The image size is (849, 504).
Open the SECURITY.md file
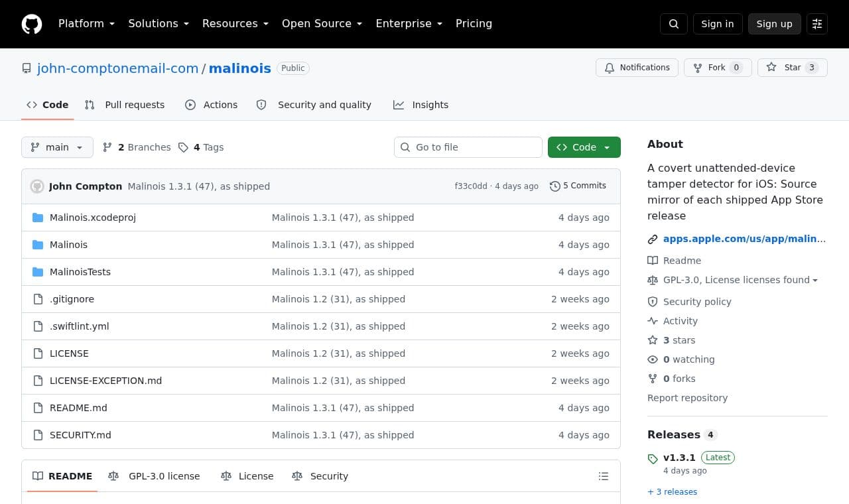click(x=80, y=435)
